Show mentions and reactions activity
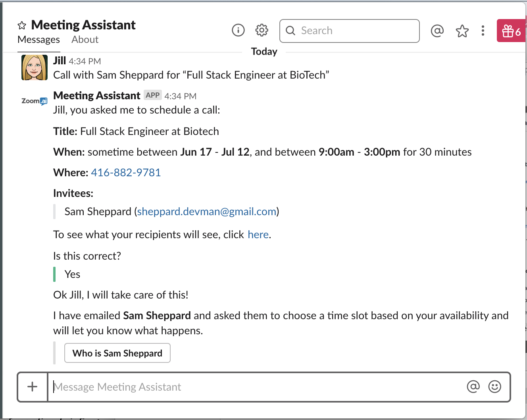Image resolution: width=527 pixels, height=420 pixels. click(437, 31)
